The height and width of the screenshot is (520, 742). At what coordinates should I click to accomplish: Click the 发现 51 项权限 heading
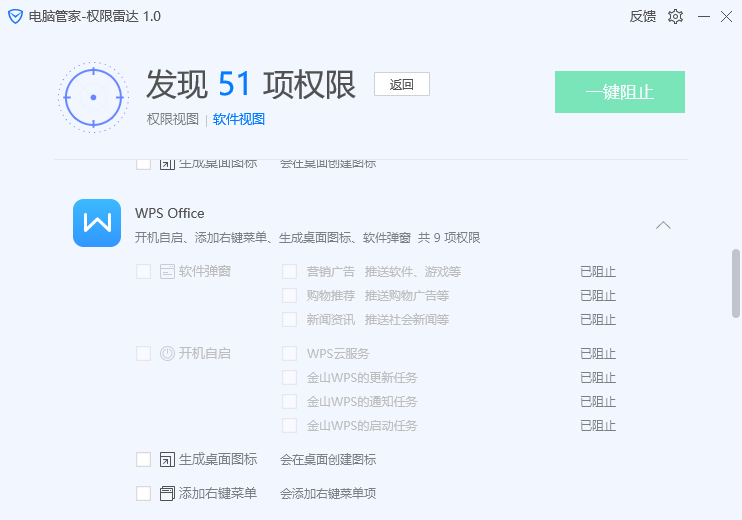point(251,85)
